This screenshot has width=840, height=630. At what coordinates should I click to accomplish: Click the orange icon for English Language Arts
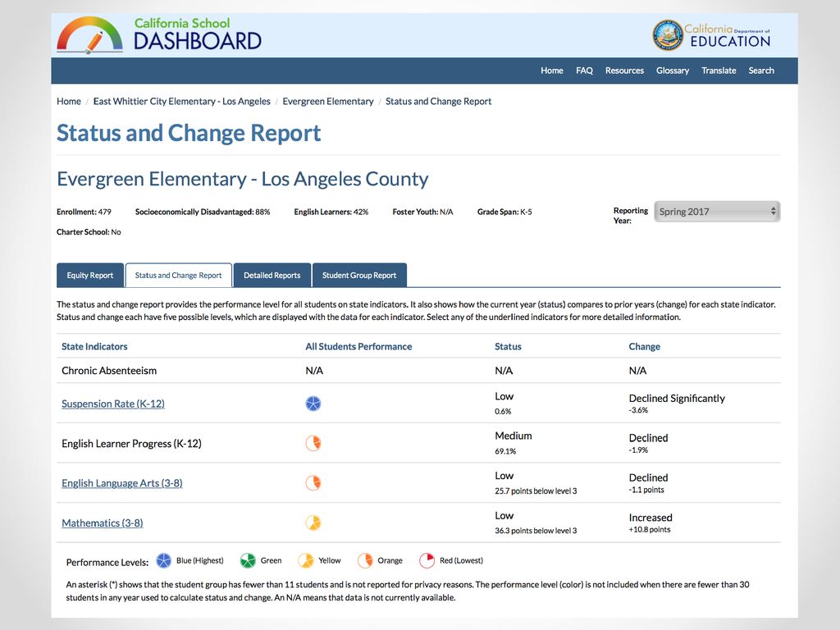coord(313,482)
